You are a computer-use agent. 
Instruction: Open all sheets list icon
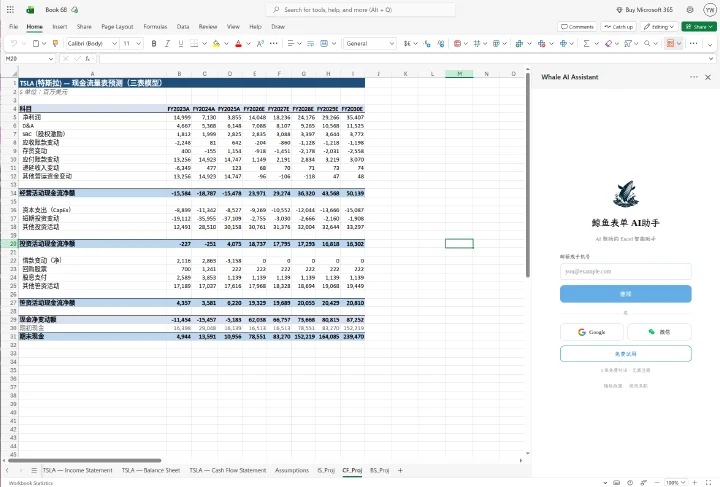[x=34, y=470]
